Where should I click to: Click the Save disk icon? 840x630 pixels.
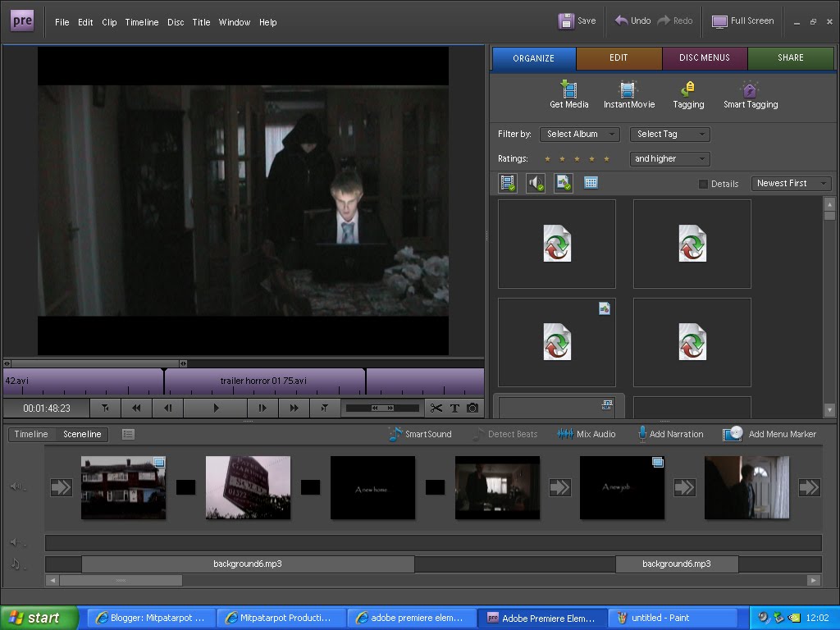pyautogui.click(x=566, y=21)
